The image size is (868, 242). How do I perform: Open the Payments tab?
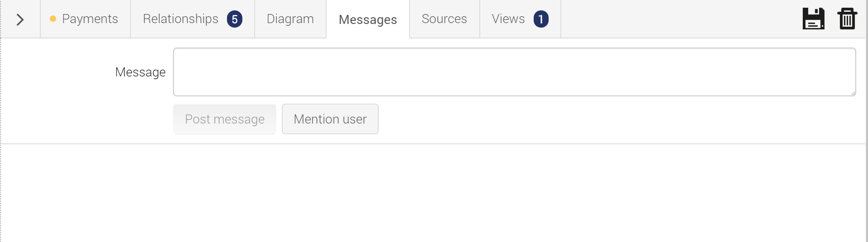coord(85,19)
